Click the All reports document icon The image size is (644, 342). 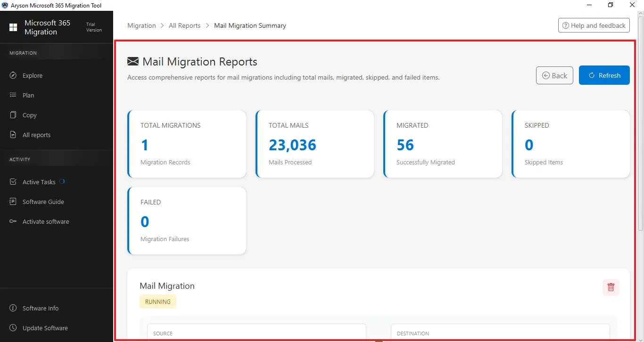pyautogui.click(x=13, y=135)
